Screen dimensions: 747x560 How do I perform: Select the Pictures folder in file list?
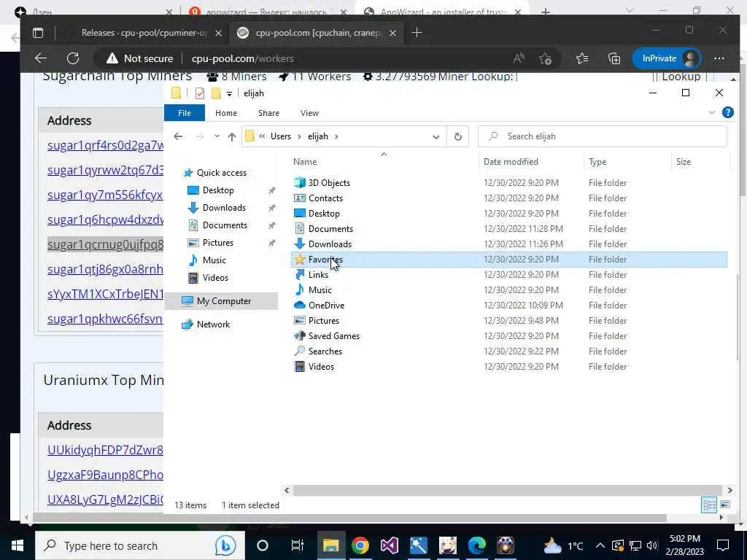(x=323, y=321)
